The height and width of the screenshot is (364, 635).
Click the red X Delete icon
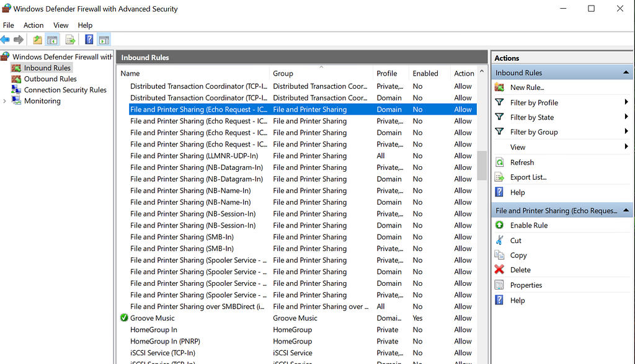500,270
